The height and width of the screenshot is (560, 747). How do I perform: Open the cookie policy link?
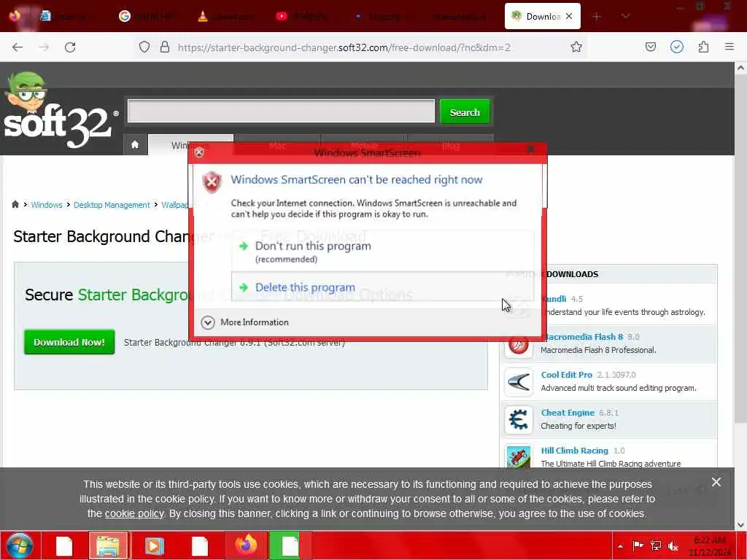pos(134,514)
